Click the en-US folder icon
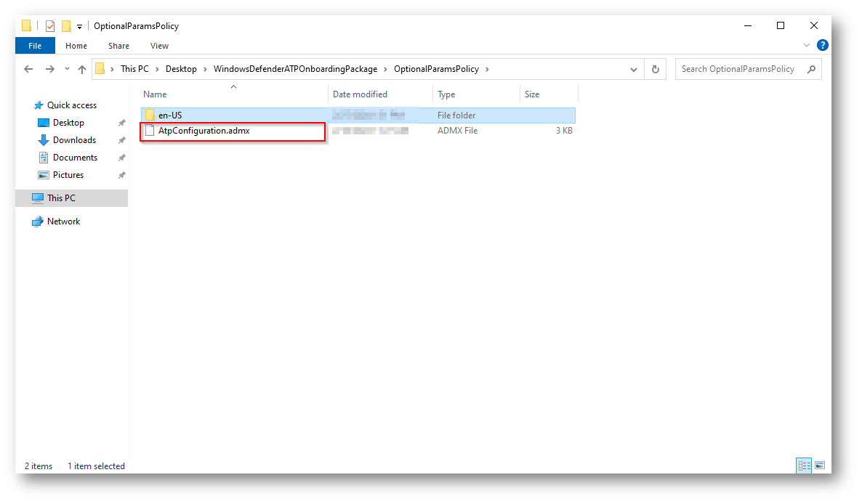The width and height of the screenshot is (862, 504). point(150,115)
